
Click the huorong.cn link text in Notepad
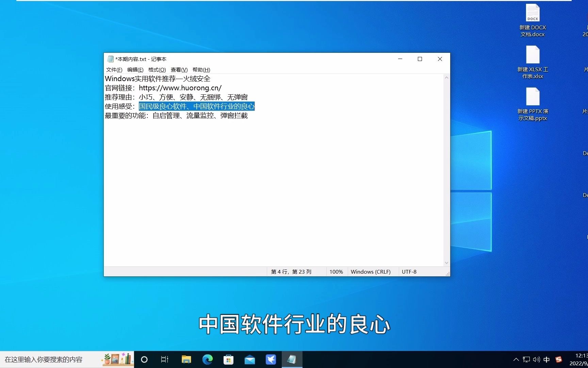pyautogui.click(x=180, y=88)
